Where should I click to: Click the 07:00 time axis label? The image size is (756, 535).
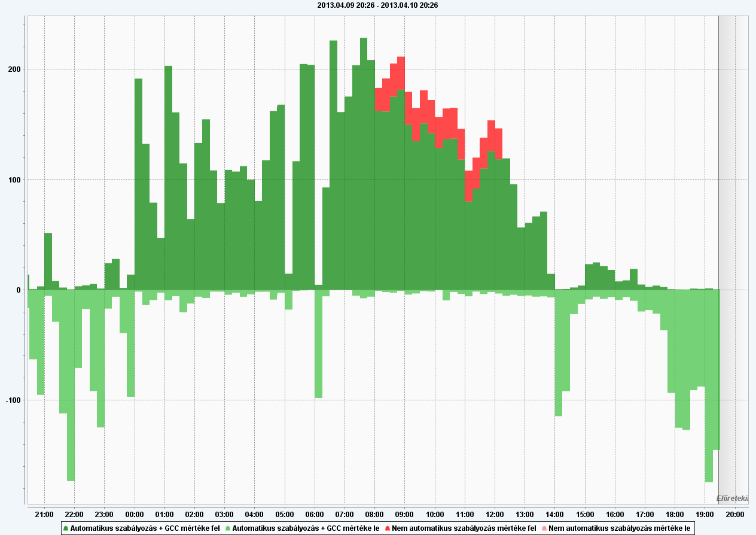point(345,514)
